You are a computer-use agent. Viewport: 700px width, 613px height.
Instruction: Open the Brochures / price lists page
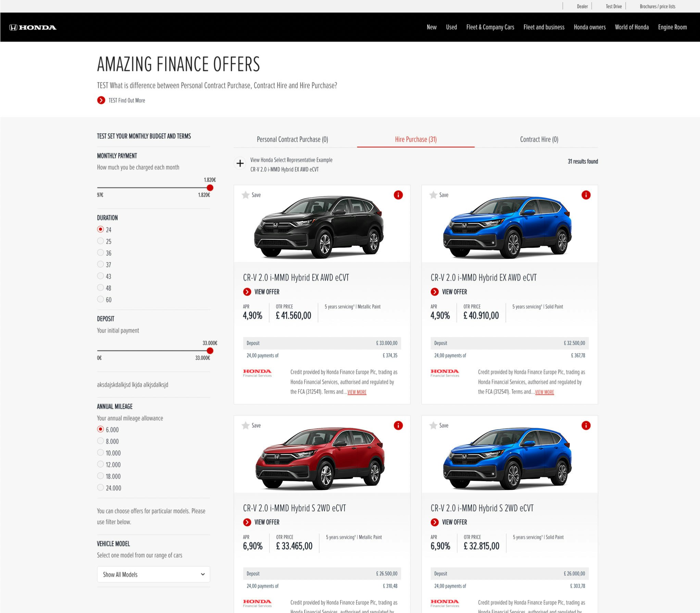pyautogui.click(x=657, y=6)
